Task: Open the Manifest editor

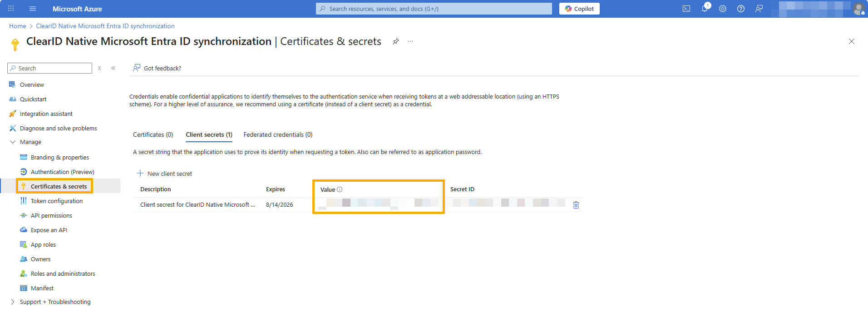Action: point(42,288)
